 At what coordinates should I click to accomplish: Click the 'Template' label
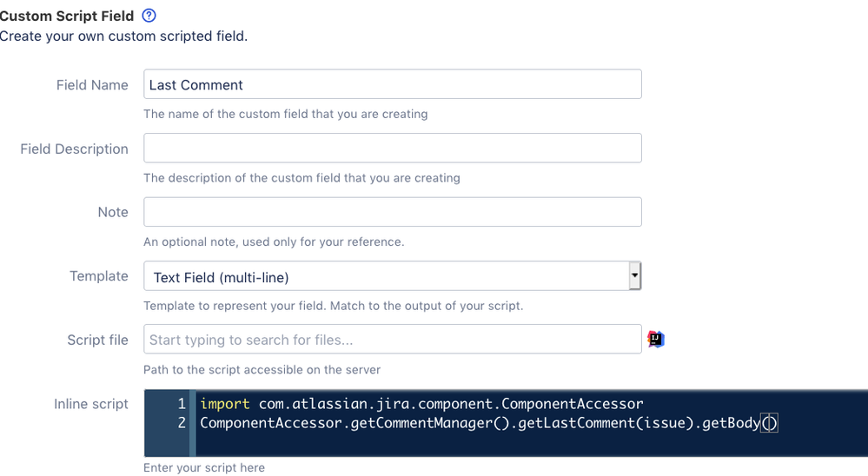98,275
